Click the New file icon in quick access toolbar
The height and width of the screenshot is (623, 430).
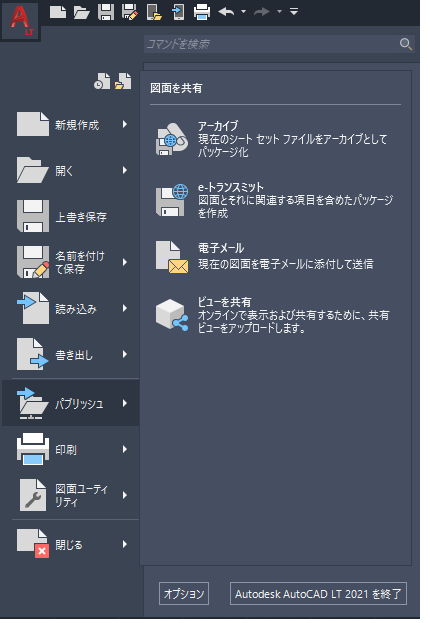[58, 12]
